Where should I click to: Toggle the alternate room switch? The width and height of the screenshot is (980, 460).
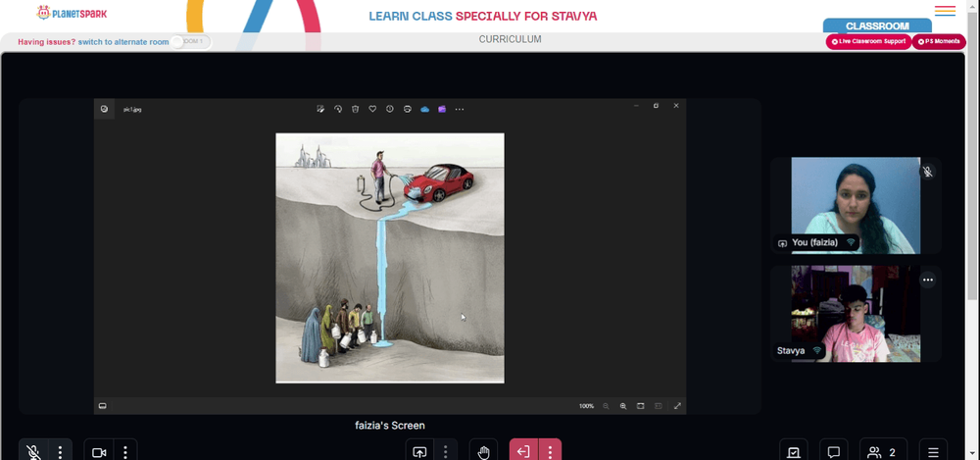(x=191, y=42)
